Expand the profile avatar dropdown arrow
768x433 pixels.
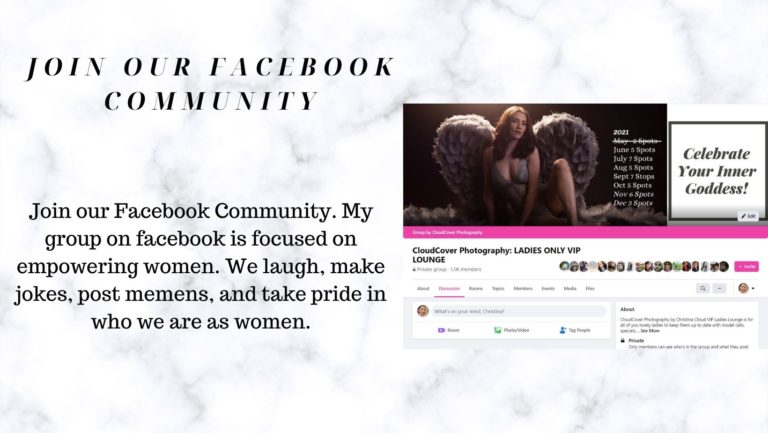pos(753,289)
